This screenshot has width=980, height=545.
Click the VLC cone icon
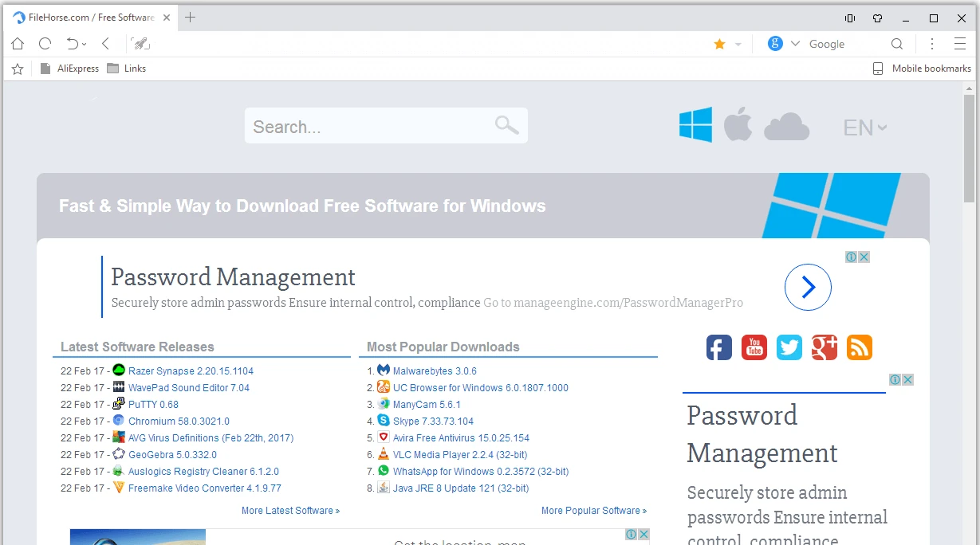(384, 454)
